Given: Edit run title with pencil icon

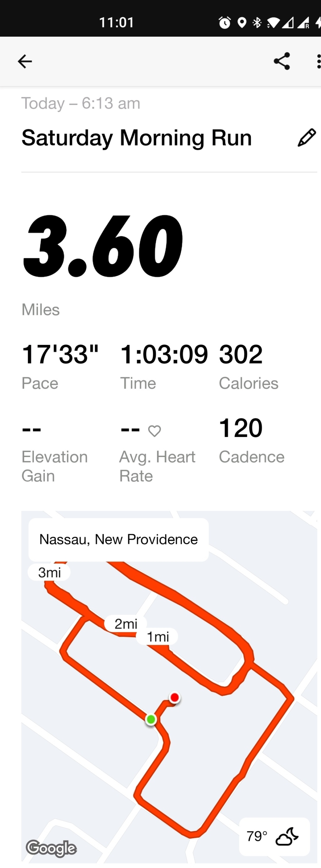Looking at the screenshot, I should tap(307, 138).
